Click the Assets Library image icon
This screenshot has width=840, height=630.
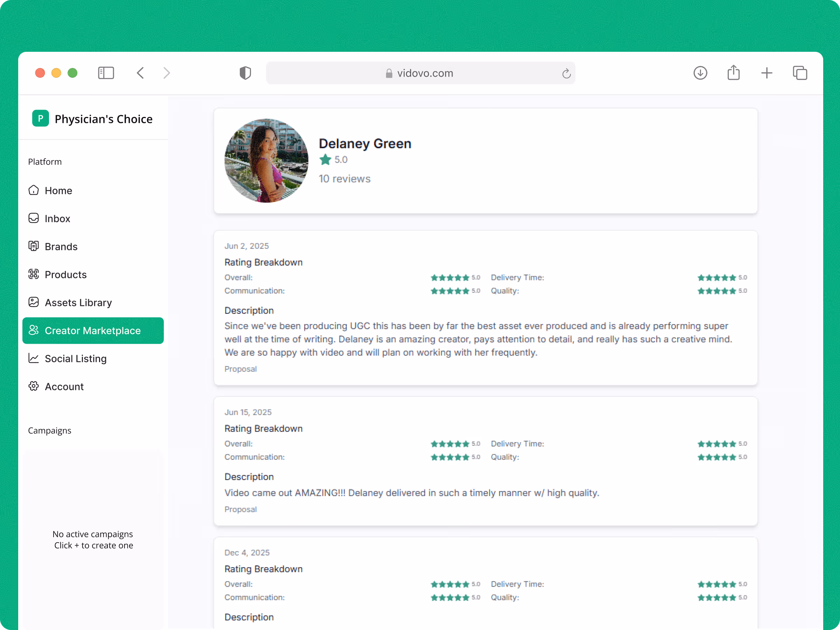click(34, 302)
